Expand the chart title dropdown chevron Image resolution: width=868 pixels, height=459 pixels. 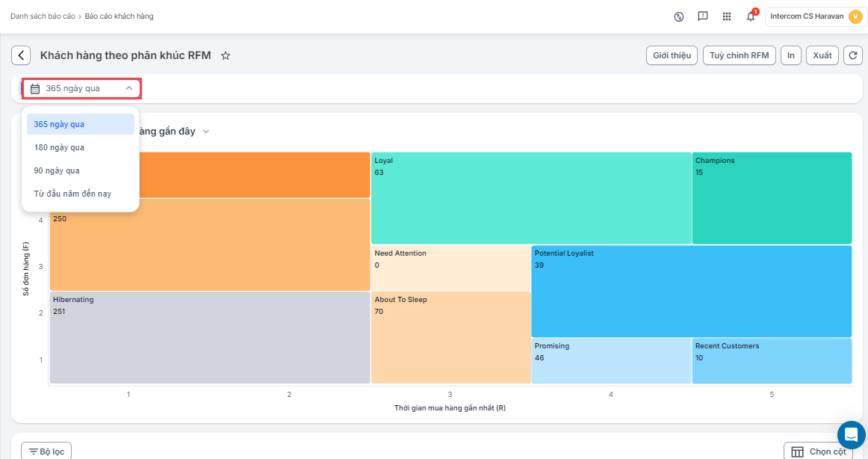[206, 132]
